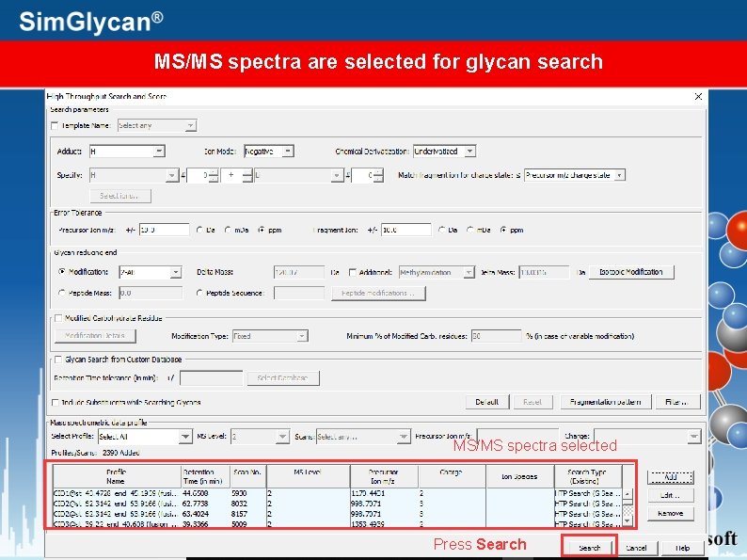Click the Retention Time column header
The height and width of the screenshot is (560, 747).
point(206,476)
